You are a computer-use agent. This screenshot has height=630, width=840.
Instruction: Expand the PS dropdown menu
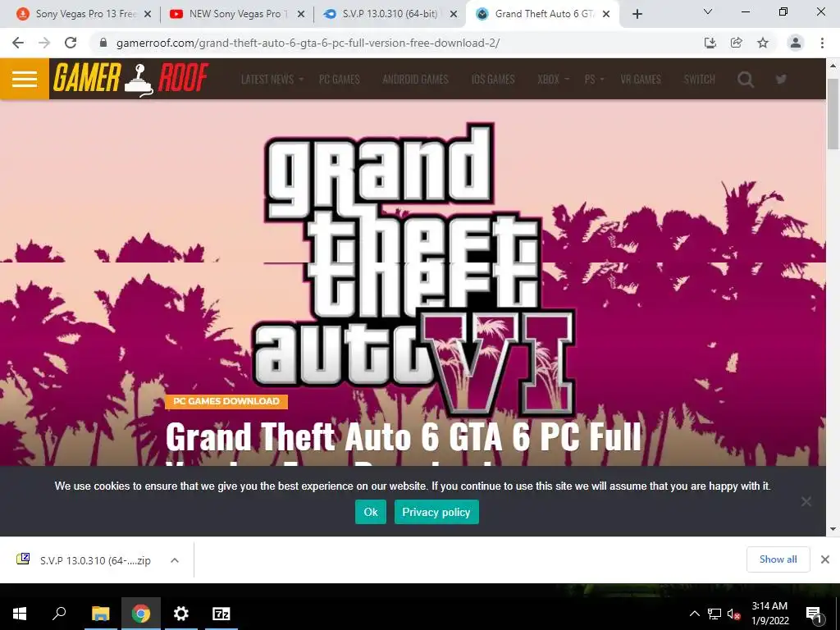pos(594,80)
